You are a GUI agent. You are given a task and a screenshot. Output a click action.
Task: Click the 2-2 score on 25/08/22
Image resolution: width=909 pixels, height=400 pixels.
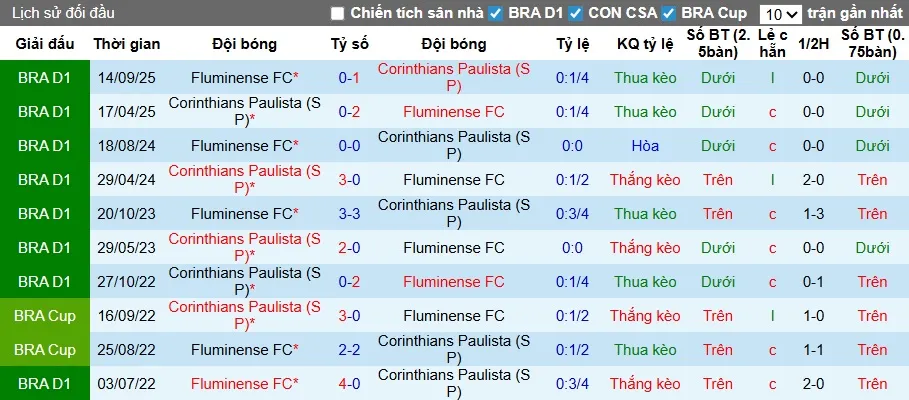pos(349,350)
